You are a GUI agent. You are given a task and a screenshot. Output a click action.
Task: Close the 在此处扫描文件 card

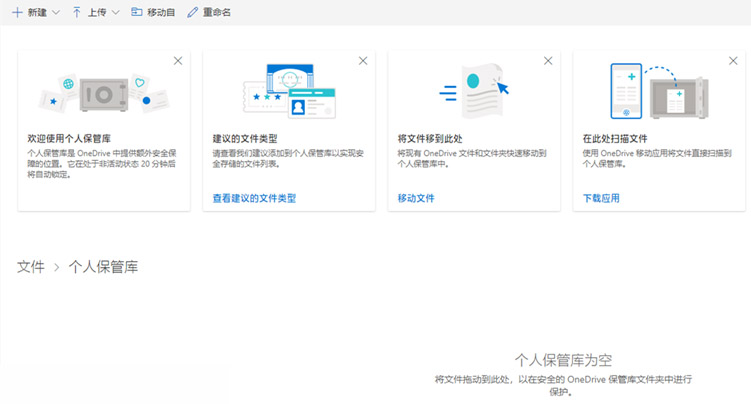pyautogui.click(x=733, y=61)
